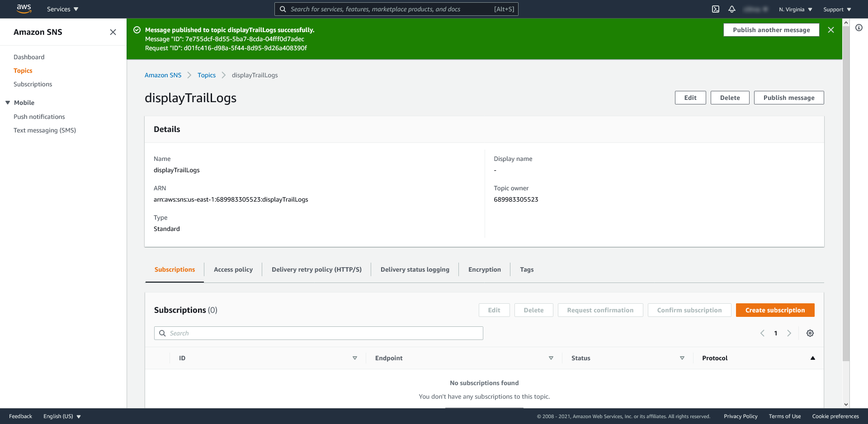Image resolution: width=868 pixels, height=424 pixels.
Task: Click the Publish message button
Action: click(x=789, y=98)
